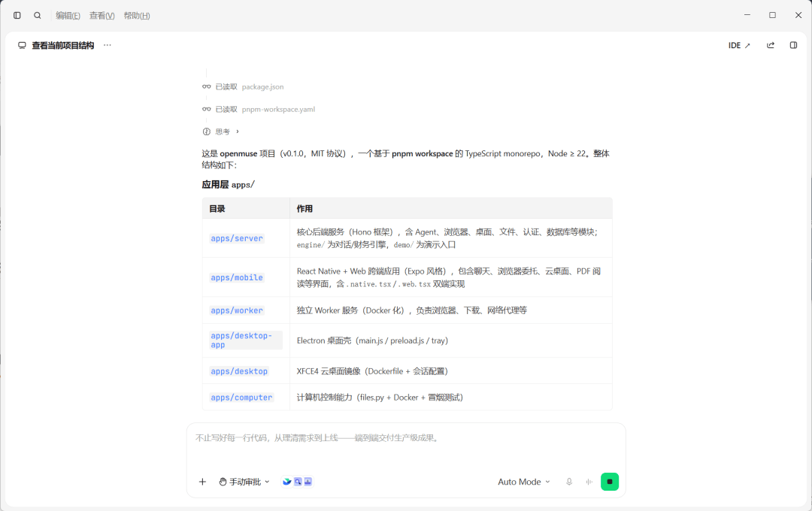The height and width of the screenshot is (511, 812).
Task: Click the plus add attachment icon
Action: click(x=202, y=482)
